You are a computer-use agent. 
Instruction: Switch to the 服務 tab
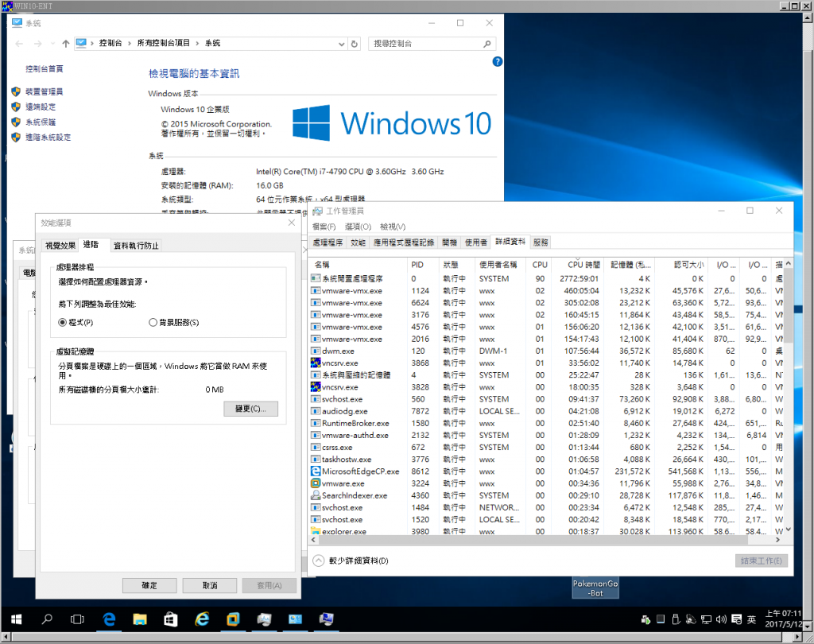point(541,242)
